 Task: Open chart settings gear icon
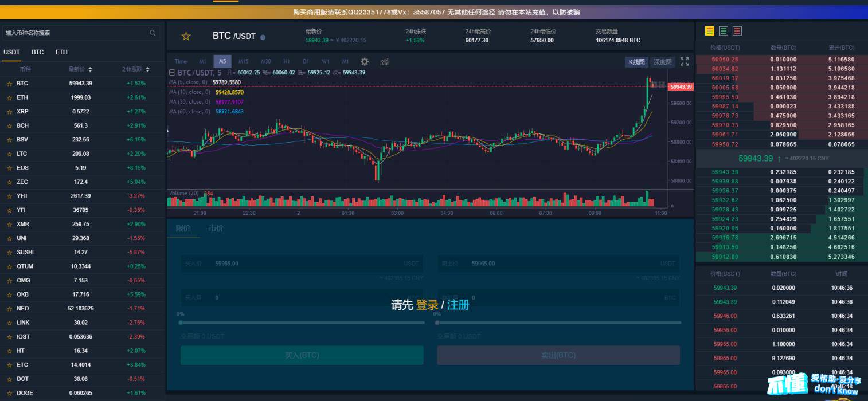coord(365,61)
